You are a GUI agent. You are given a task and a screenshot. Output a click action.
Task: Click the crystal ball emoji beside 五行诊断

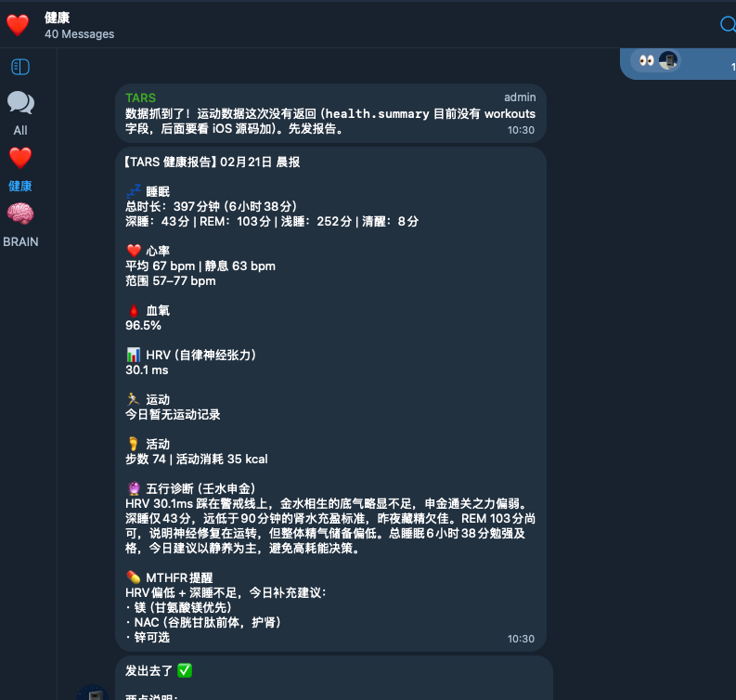tap(134, 488)
